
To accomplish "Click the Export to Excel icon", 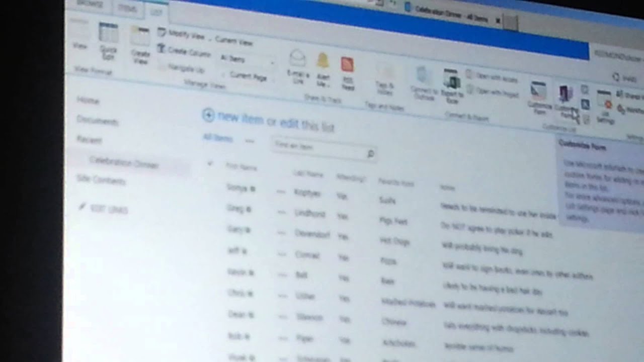I will [451, 79].
